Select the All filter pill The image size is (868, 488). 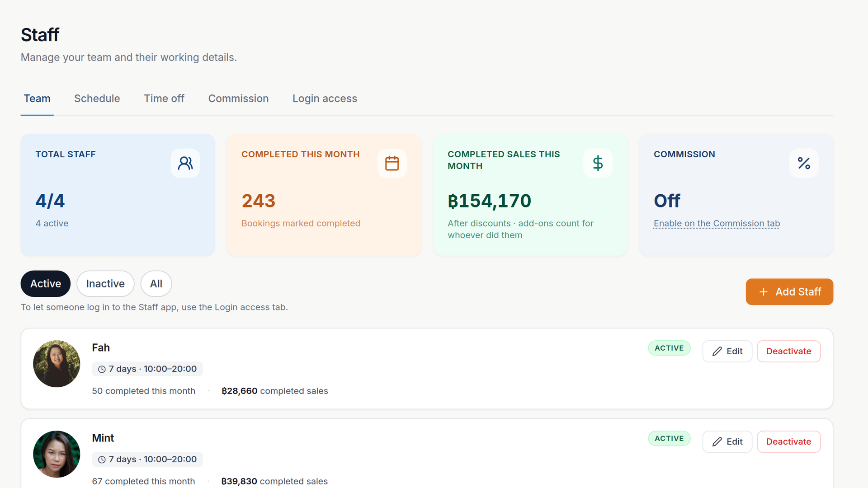pyautogui.click(x=156, y=284)
